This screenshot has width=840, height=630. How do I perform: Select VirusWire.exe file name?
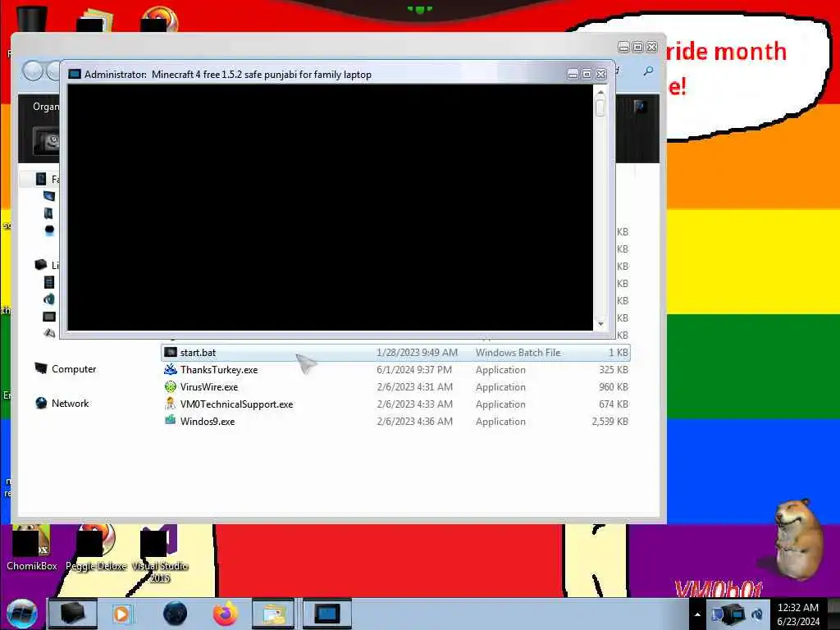click(x=209, y=387)
